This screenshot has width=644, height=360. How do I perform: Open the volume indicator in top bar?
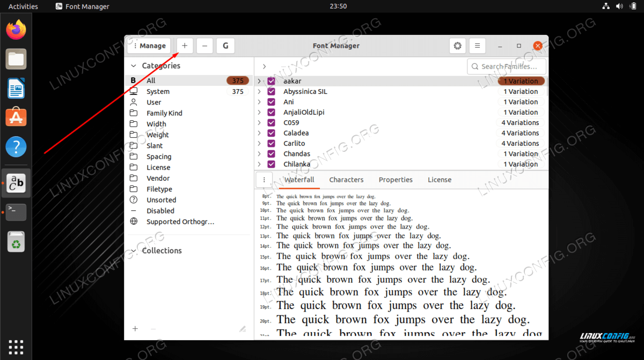pos(619,6)
